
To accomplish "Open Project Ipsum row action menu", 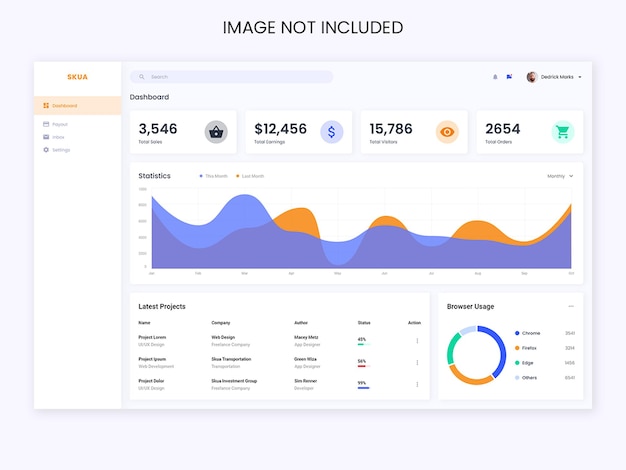I will (x=417, y=363).
